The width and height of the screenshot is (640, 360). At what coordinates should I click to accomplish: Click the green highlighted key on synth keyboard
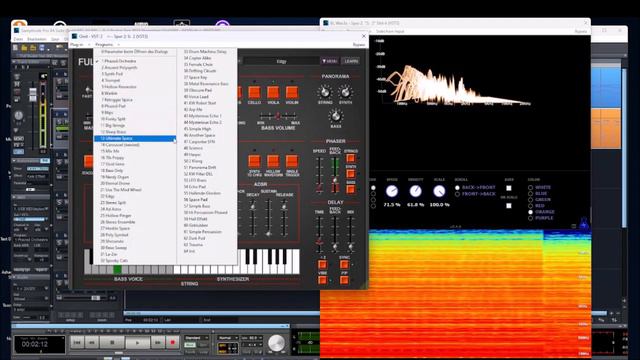[118, 269]
